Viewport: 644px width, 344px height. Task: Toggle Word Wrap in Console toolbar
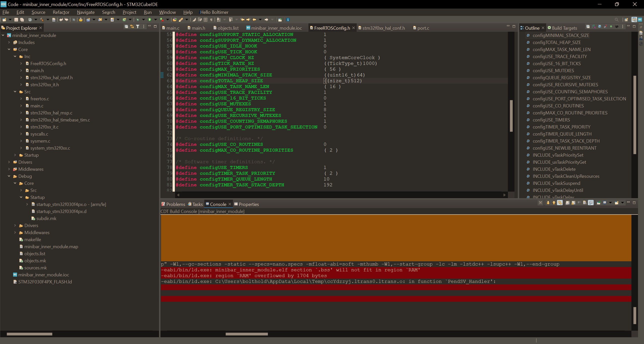pos(579,203)
